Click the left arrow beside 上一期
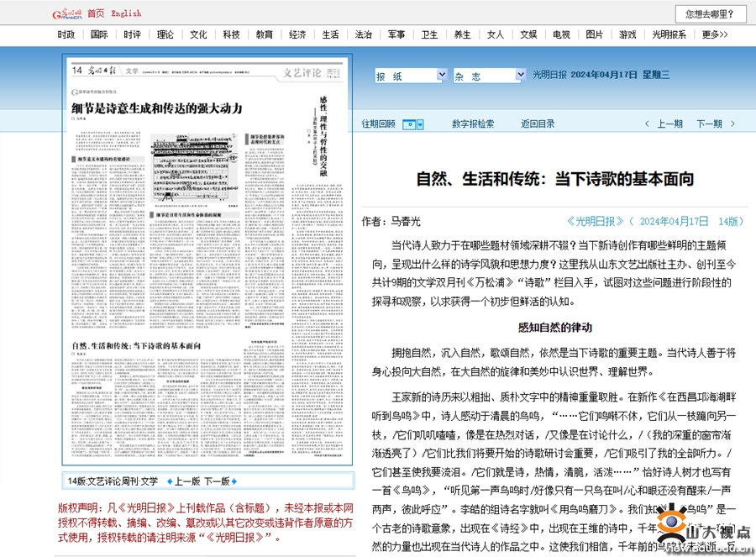This screenshot has width=756, height=557. (x=647, y=124)
